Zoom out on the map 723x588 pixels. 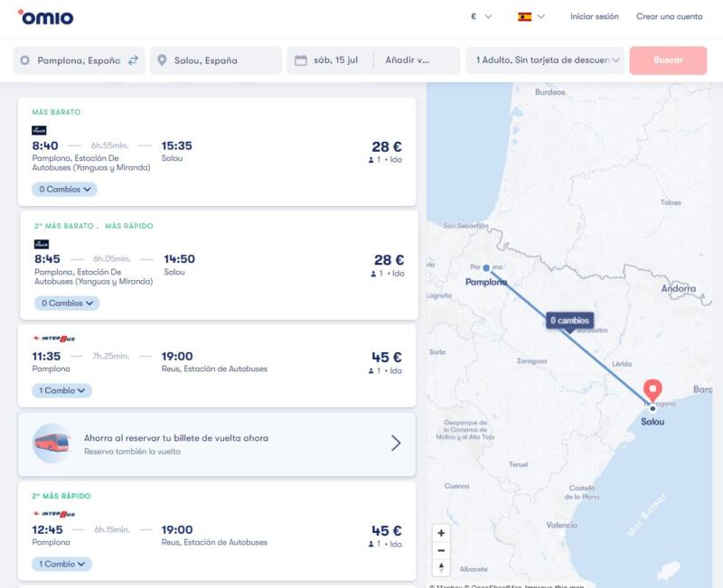[441, 550]
